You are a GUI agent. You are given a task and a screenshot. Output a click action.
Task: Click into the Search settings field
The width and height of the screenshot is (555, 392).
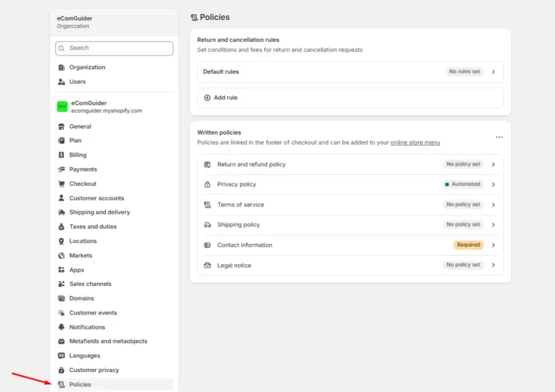pos(114,48)
